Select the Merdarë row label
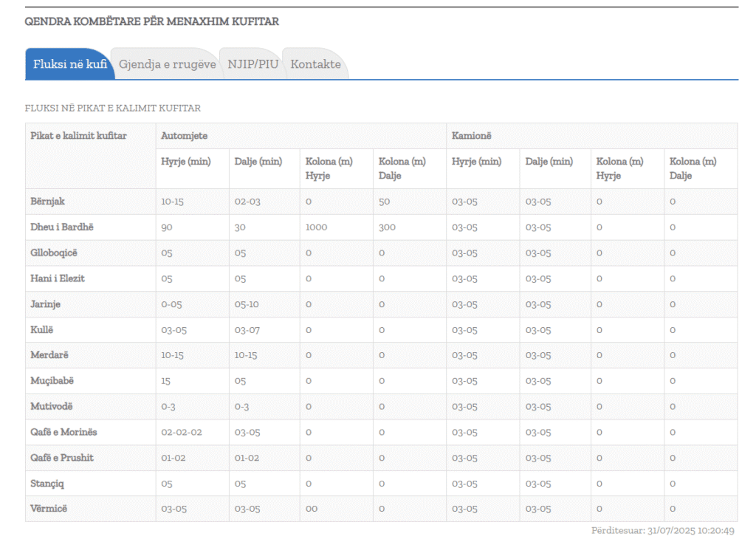The image size is (756, 556). tap(49, 355)
